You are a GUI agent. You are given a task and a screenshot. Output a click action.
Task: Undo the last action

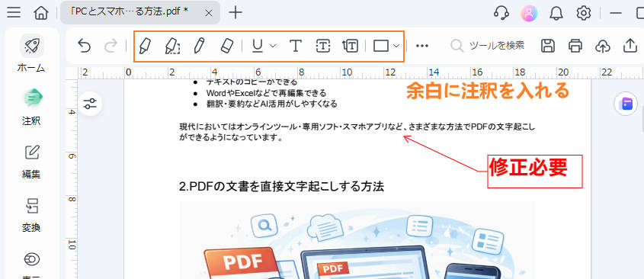(x=84, y=46)
